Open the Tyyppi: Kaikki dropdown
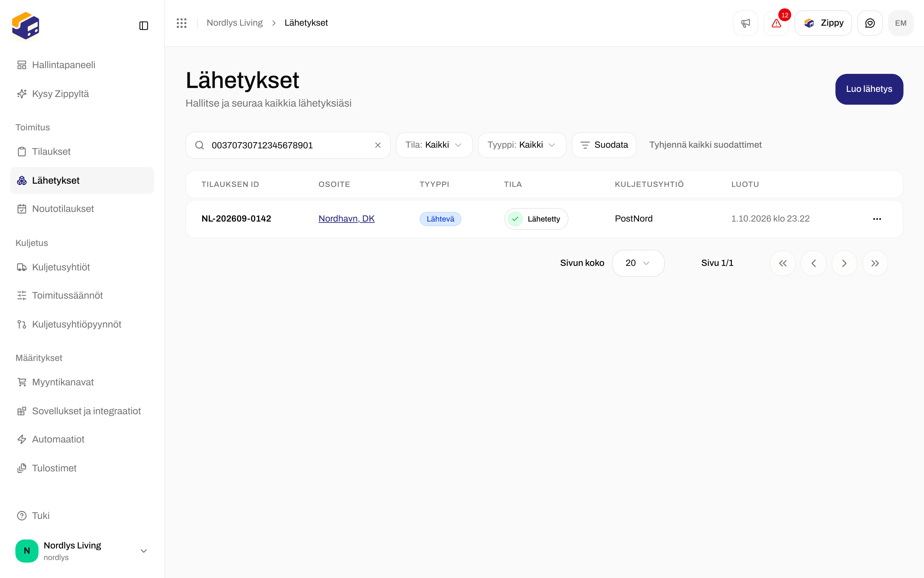924x578 pixels. (522, 145)
